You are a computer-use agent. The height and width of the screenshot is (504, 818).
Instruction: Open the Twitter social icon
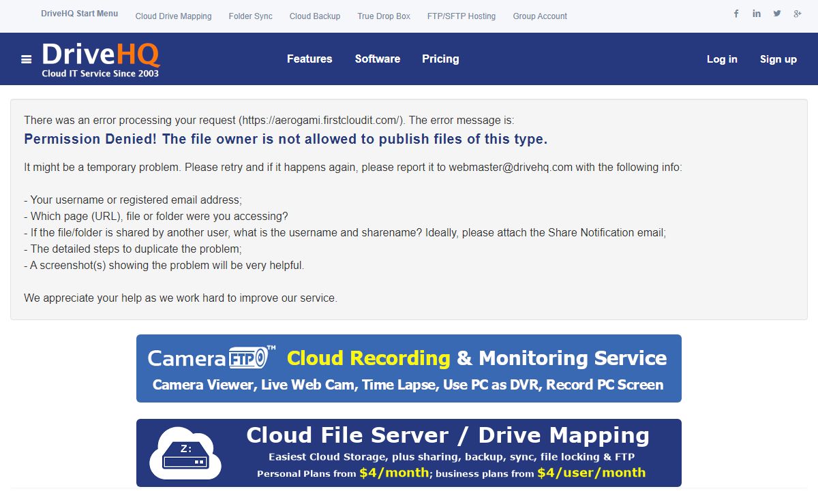[777, 14]
